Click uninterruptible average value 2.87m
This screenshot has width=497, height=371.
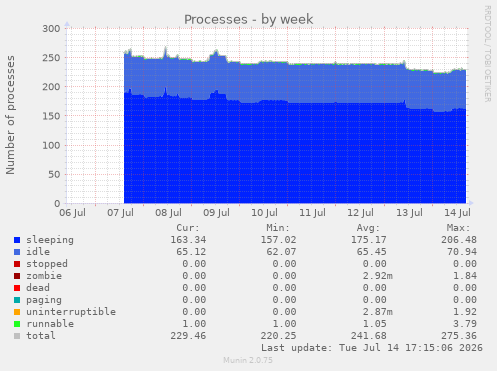point(378,312)
